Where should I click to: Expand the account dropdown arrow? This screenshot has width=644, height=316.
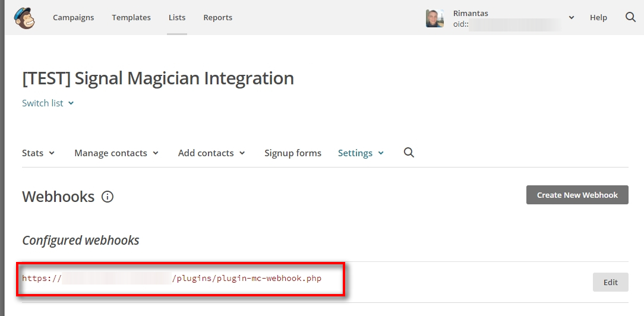tap(572, 18)
